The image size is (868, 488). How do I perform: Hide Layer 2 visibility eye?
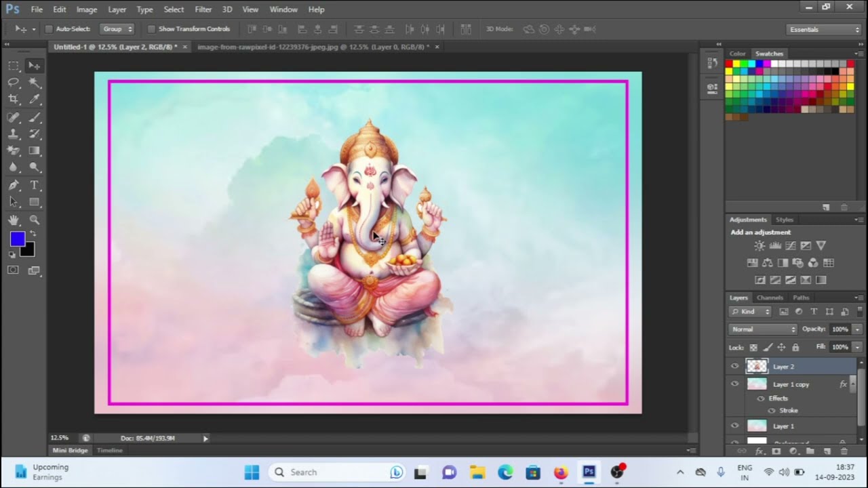[x=734, y=366]
